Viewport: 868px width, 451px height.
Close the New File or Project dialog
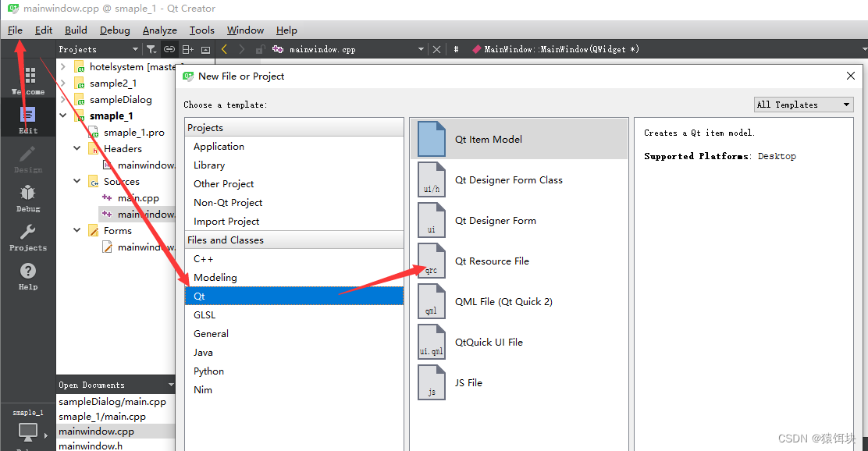point(851,76)
